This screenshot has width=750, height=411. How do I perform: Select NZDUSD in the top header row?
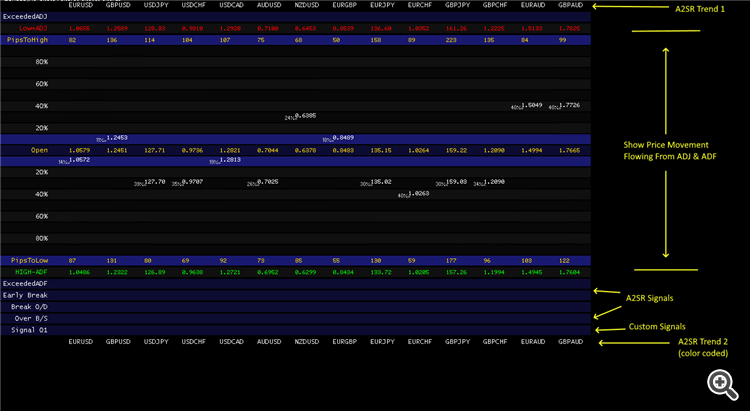[x=307, y=5]
